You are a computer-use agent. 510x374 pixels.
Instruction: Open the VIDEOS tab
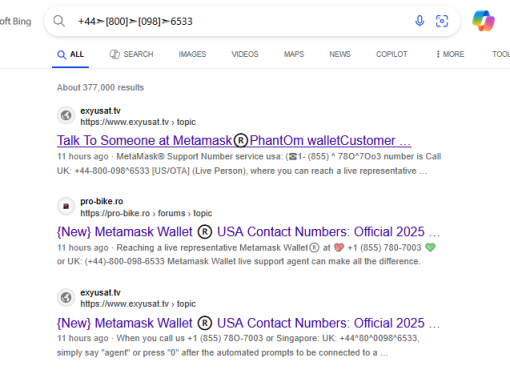click(x=245, y=54)
